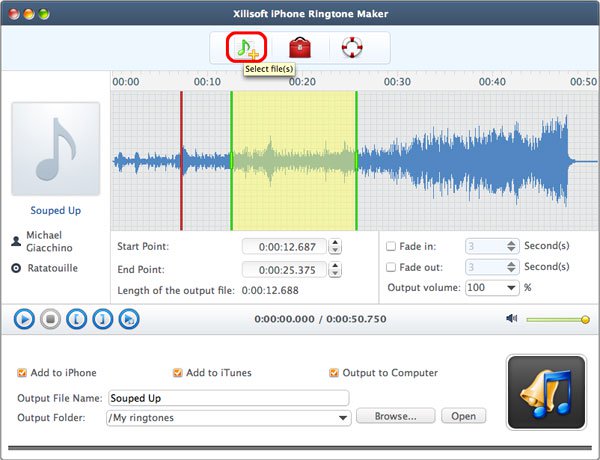Enable the Fade in checkbox
The width and height of the screenshot is (600, 460).
point(391,246)
